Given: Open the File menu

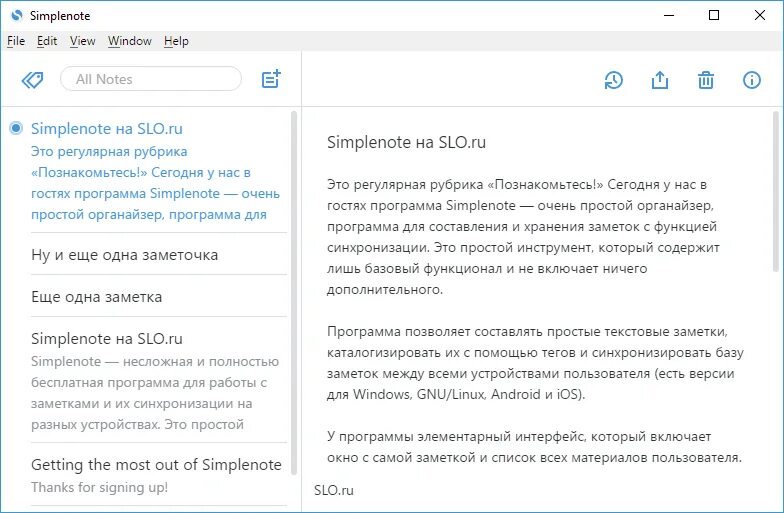Looking at the screenshot, I should [16, 41].
